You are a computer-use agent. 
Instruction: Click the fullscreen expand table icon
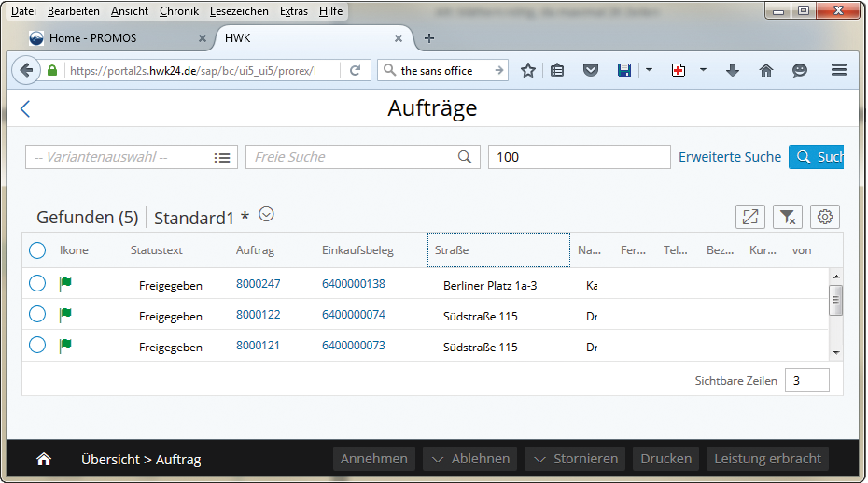[x=750, y=217]
